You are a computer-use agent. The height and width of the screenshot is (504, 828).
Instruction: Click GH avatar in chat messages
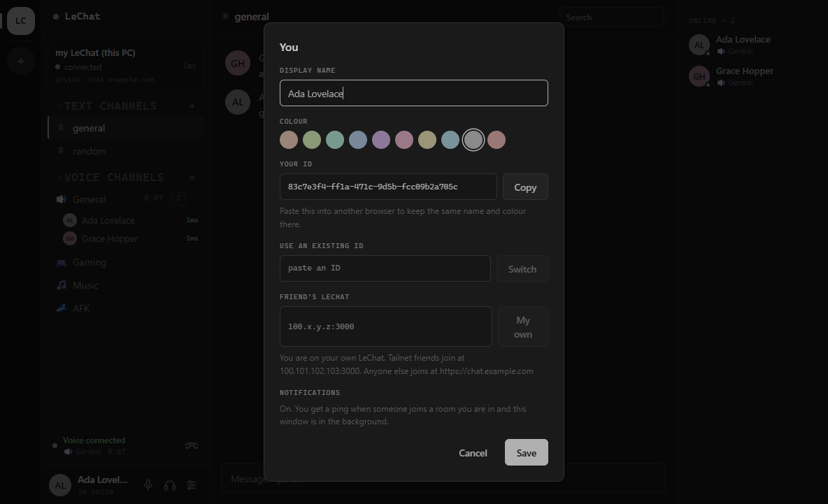238,64
